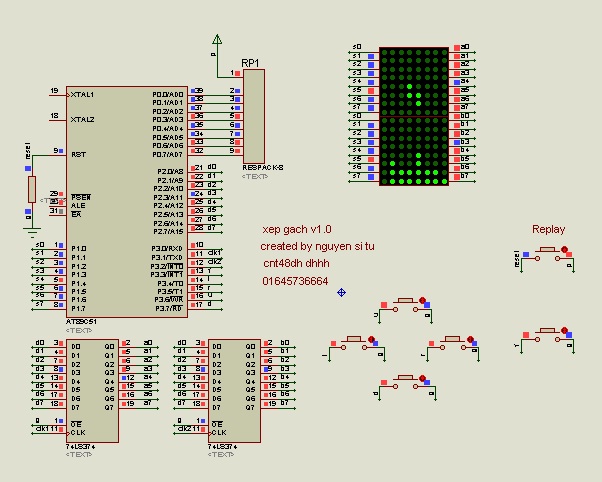
Task: Click the EA pin label
Action: (76, 214)
